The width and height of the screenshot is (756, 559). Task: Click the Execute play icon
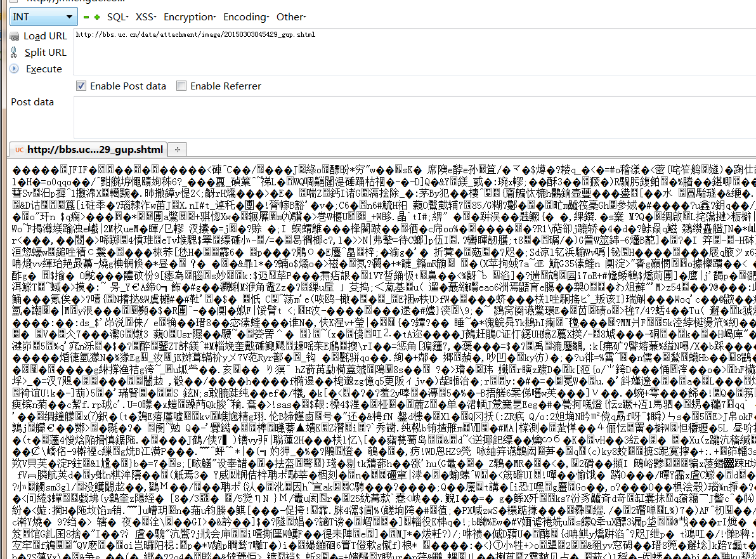pos(14,69)
